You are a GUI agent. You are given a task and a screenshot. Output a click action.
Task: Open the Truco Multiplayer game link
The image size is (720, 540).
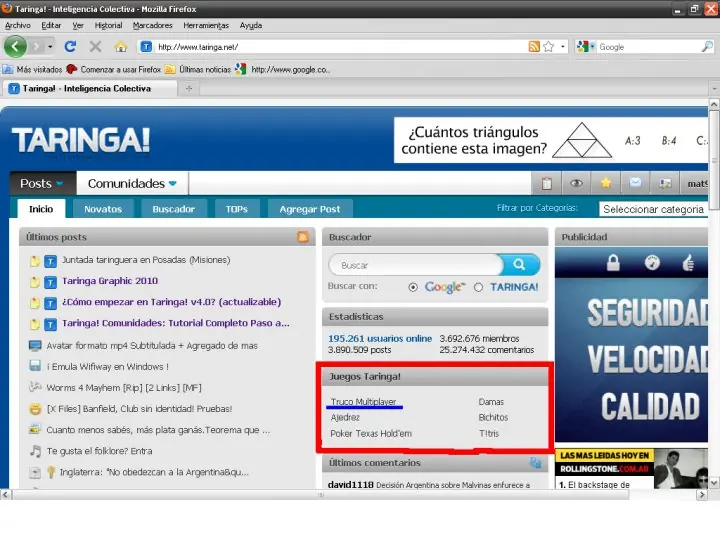[x=363, y=402]
